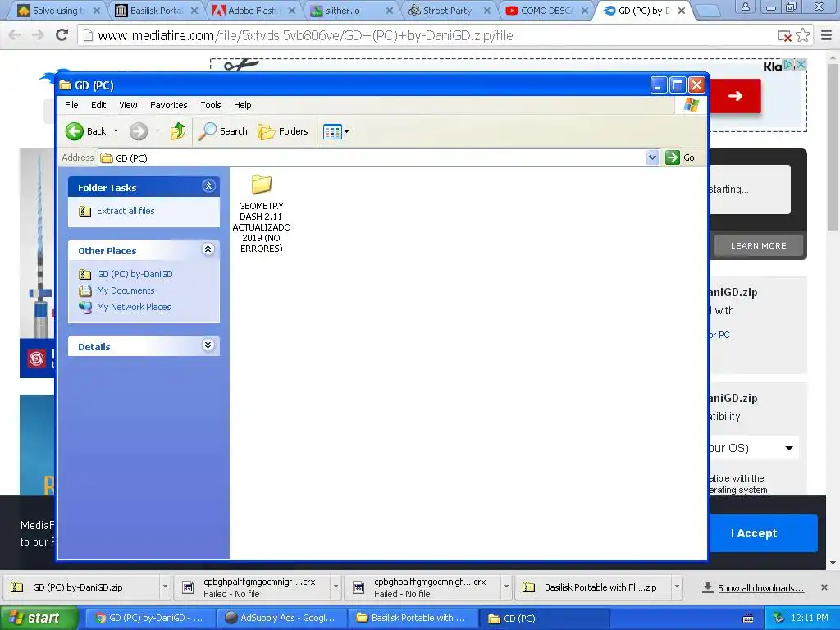This screenshot has height=630, width=840.
Task: Collapse the Folder Tasks panel
Action: 208,186
